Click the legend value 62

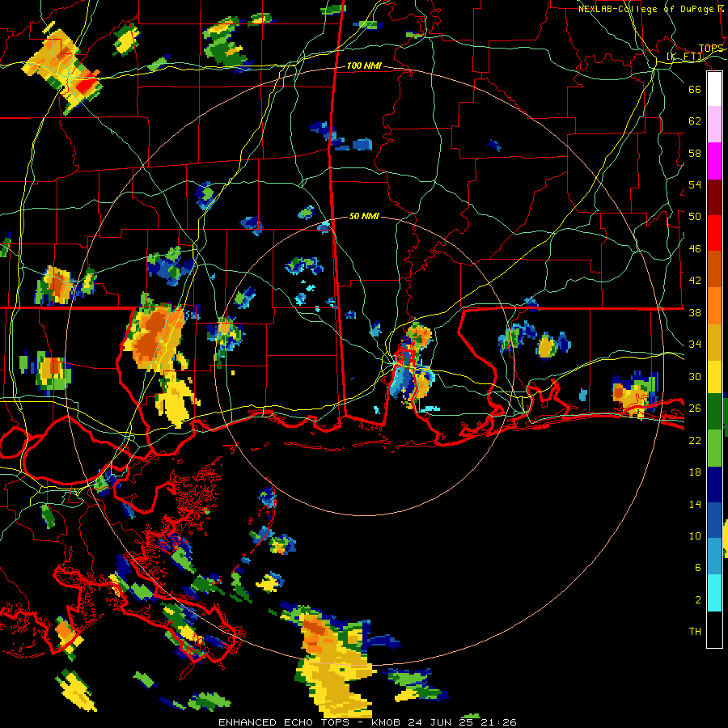click(695, 121)
